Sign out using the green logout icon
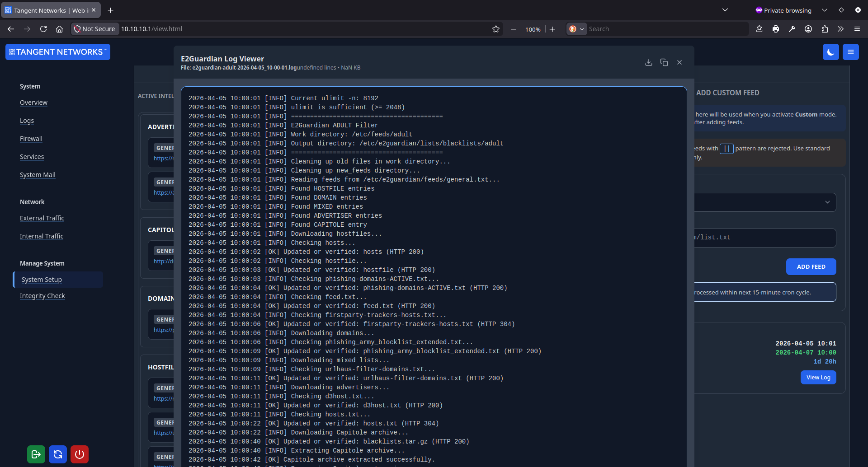 click(x=36, y=454)
